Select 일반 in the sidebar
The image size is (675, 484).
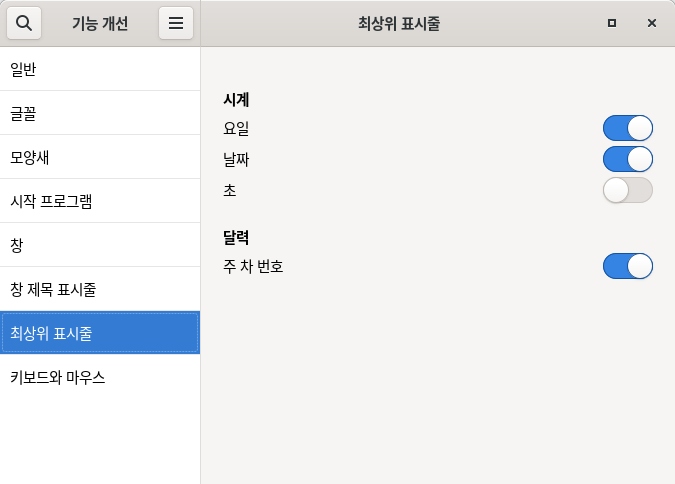point(100,69)
